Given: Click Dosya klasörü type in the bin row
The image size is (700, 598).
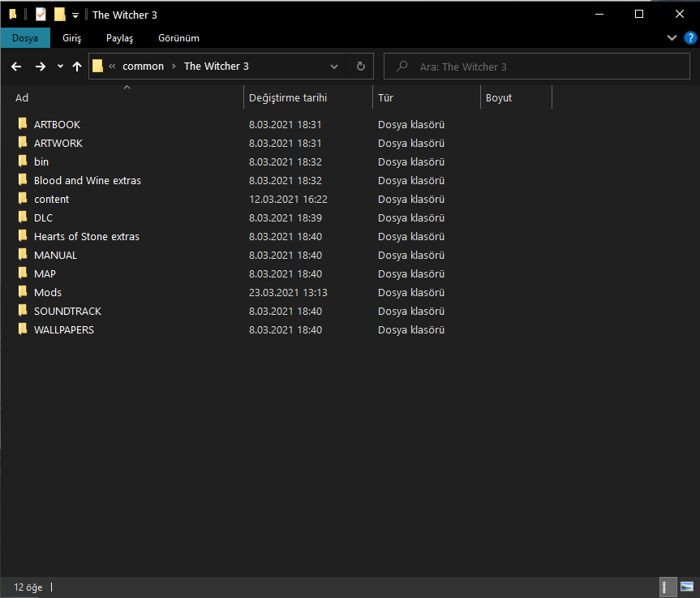Looking at the screenshot, I should (411, 162).
